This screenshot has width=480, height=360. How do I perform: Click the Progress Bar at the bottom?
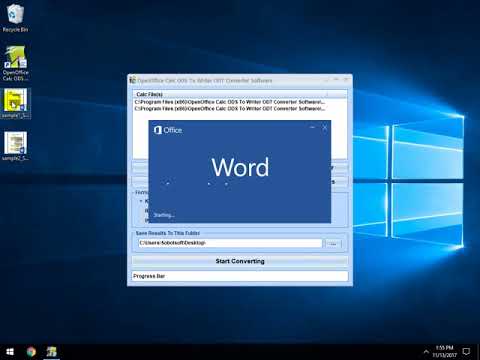[240, 276]
